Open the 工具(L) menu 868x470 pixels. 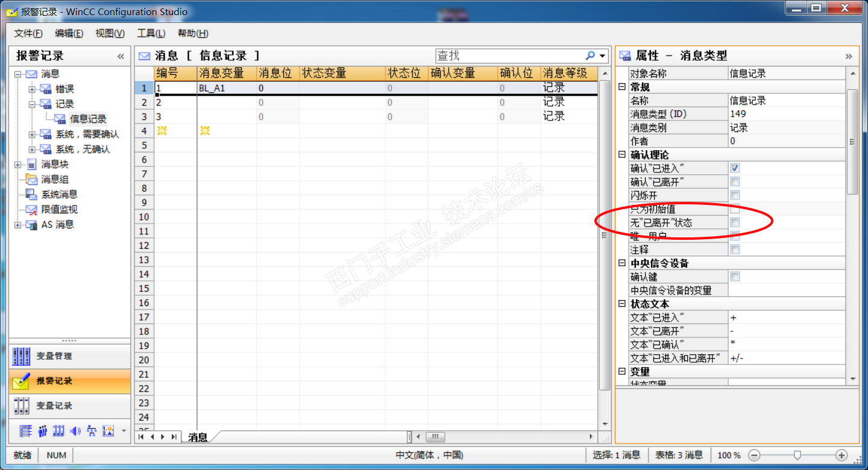coord(151,33)
